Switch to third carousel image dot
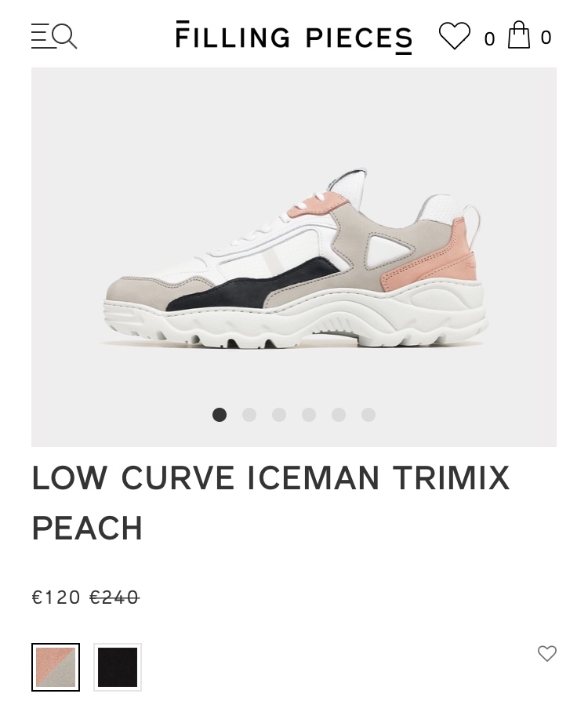Viewport: 588px width, 701px height. click(x=279, y=415)
